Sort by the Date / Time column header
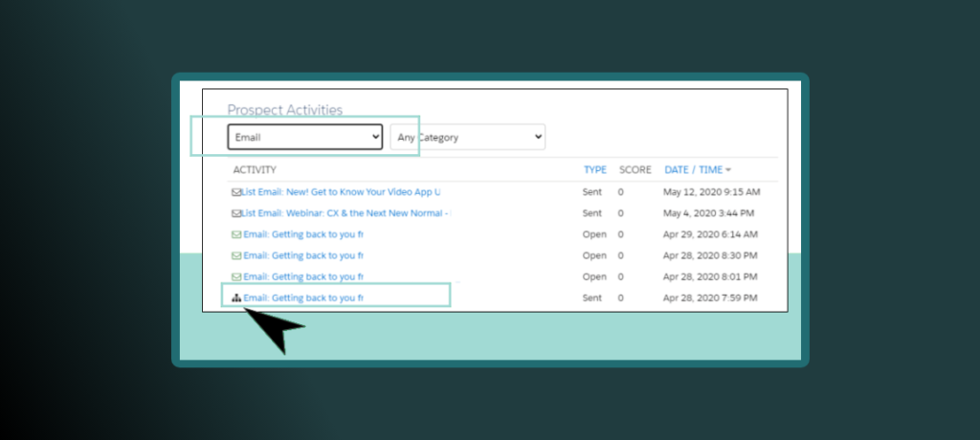The image size is (980, 440). pos(693,169)
